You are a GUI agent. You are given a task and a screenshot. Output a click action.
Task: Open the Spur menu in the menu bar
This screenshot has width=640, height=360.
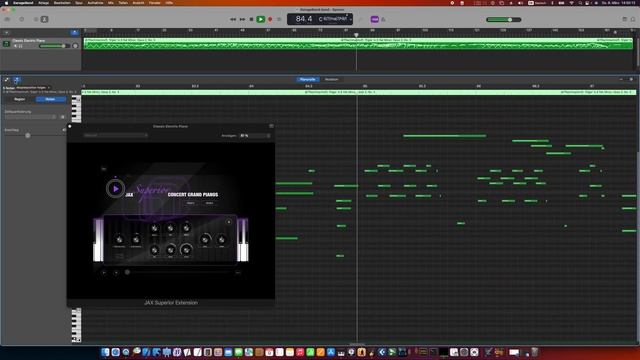pyautogui.click(x=79, y=2)
